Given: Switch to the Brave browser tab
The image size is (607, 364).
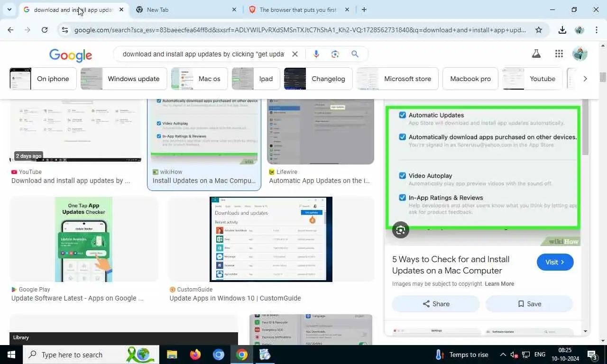Looking at the screenshot, I should point(298,9).
